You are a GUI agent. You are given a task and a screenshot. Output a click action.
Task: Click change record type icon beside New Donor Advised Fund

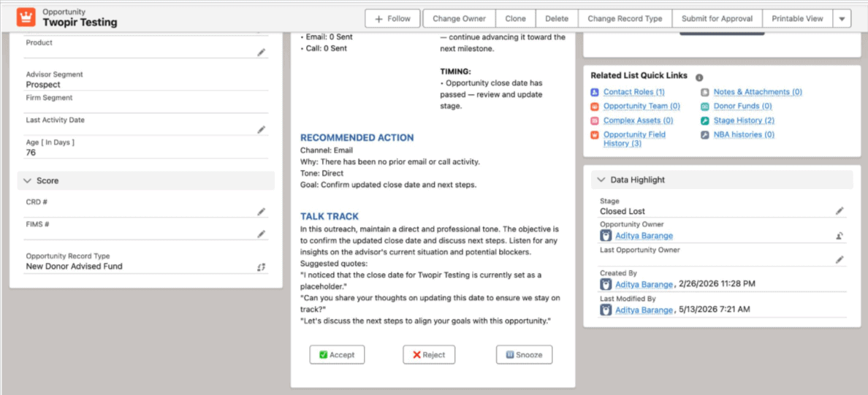(262, 266)
